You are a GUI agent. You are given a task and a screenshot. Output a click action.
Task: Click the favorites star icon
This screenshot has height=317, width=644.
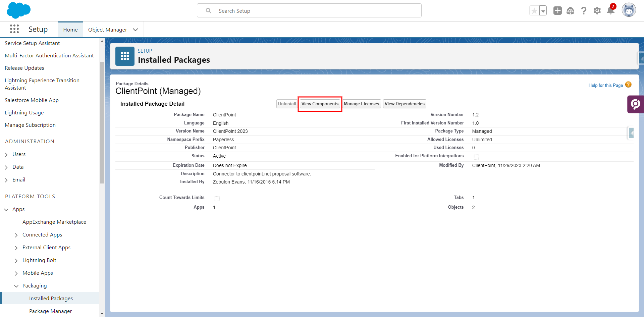click(534, 11)
